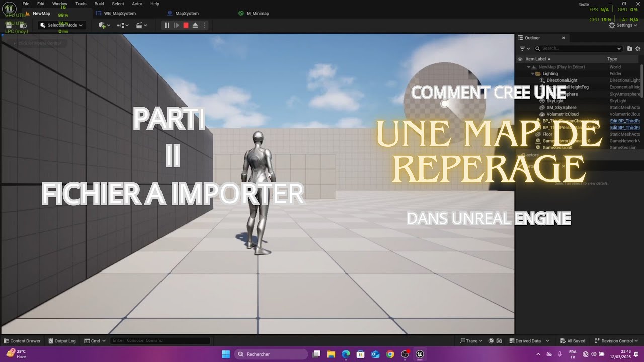The width and height of the screenshot is (644, 362).
Task: Open the Content Drawer
Action: tap(22, 341)
